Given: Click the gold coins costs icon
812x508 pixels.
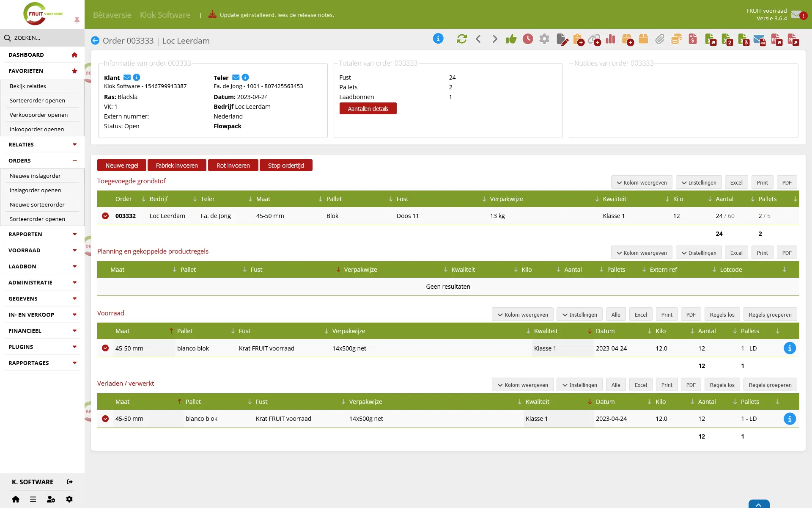Looking at the screenshot, I should (x=676, y=39).
